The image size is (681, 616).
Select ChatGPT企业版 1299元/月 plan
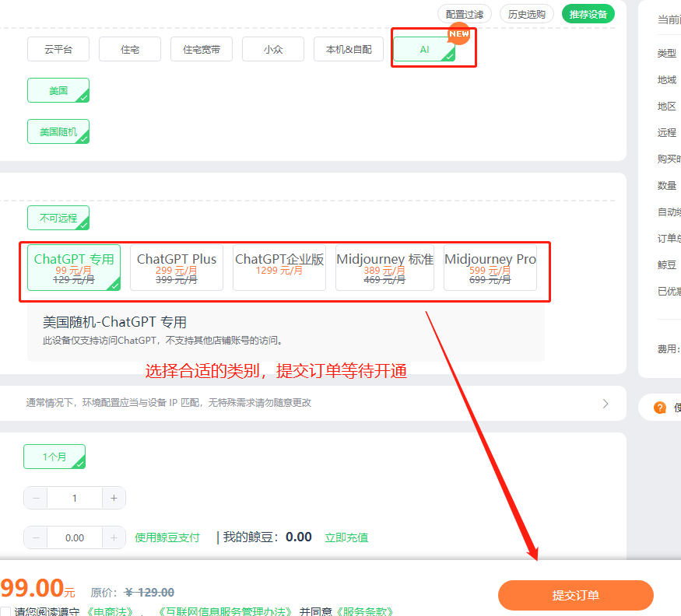[279, 268]
